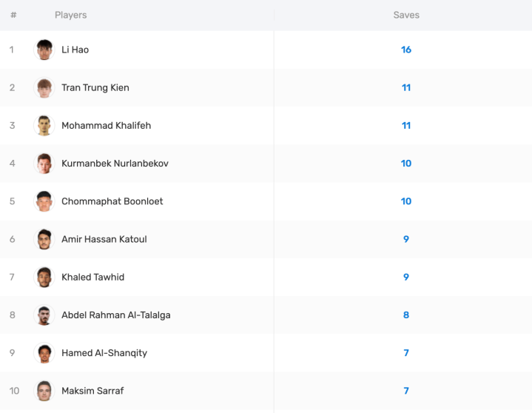Select the Mohammad Khalifeh name link
This screenshot has height=413, width=532.
(106, 126)
